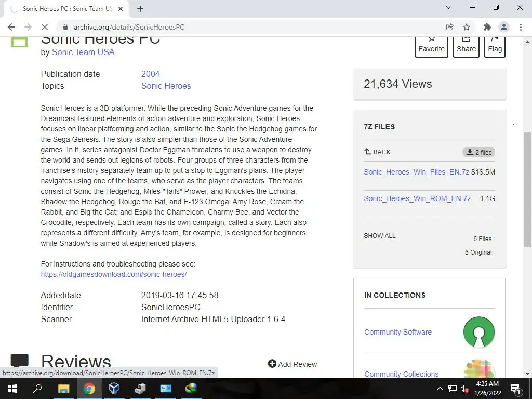The width and height of the screenshot is (532, 399).
Task: Click the scrollbar down arrow
Action: click(x=527, y=374)
